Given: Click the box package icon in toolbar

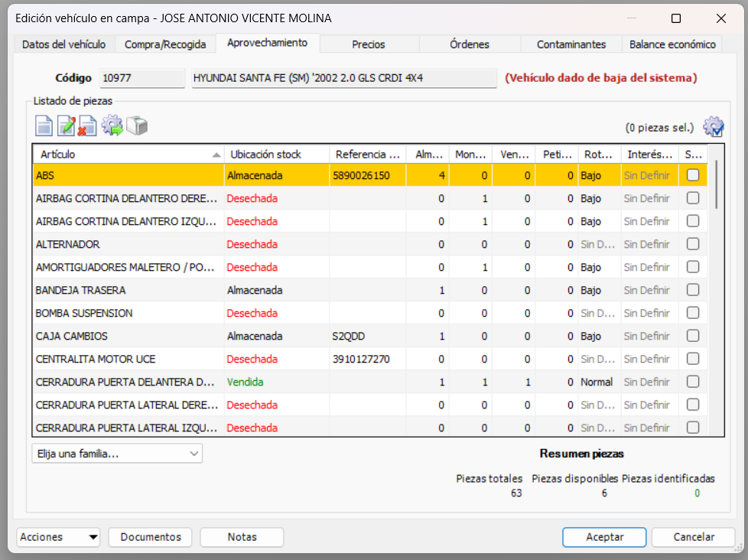Looking at the screenshot, I should coord(137,126).
